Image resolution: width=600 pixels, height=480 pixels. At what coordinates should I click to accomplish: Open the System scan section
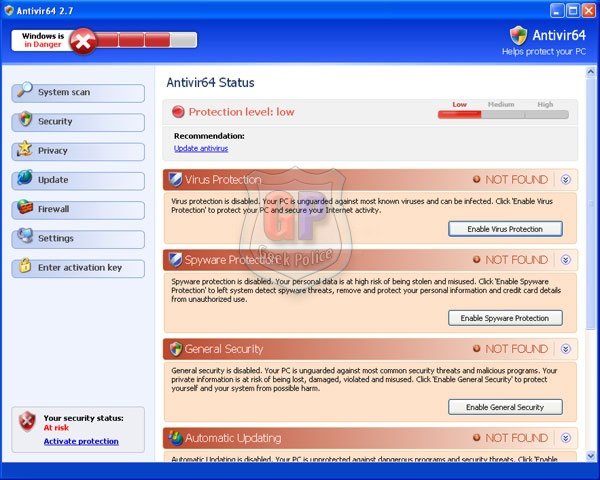(x=78, y=93)
